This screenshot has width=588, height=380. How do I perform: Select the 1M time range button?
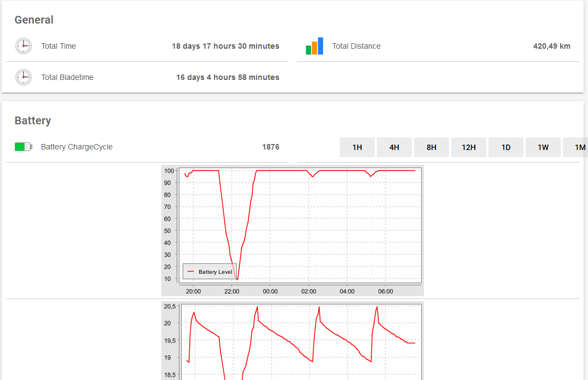(x=575, y=147)
